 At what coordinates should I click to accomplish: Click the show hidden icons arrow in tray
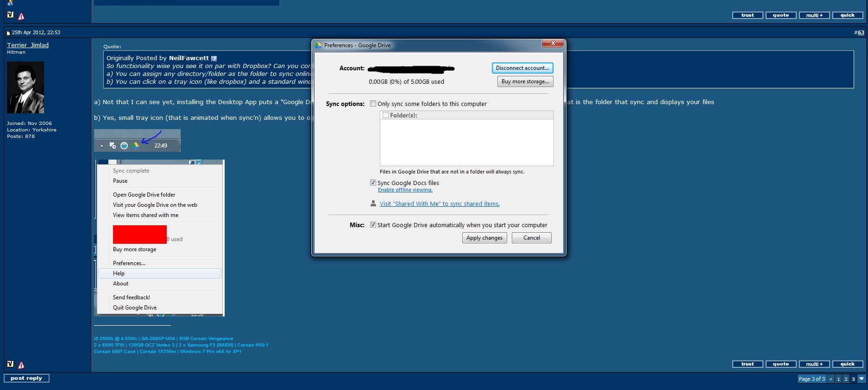(102, 146)
